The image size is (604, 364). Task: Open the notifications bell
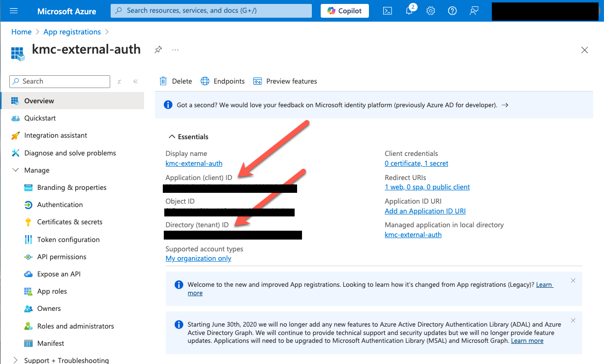[x=409, y=10]
